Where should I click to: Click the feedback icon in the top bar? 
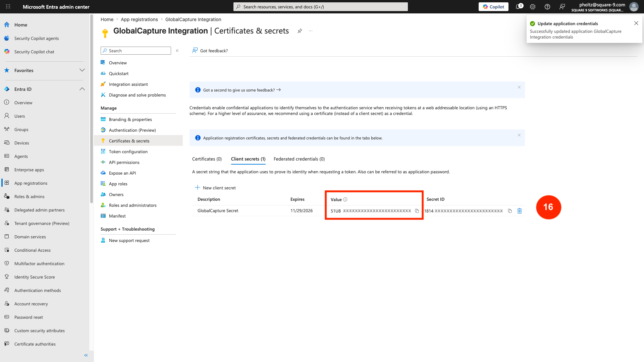(x=562, y=7)
